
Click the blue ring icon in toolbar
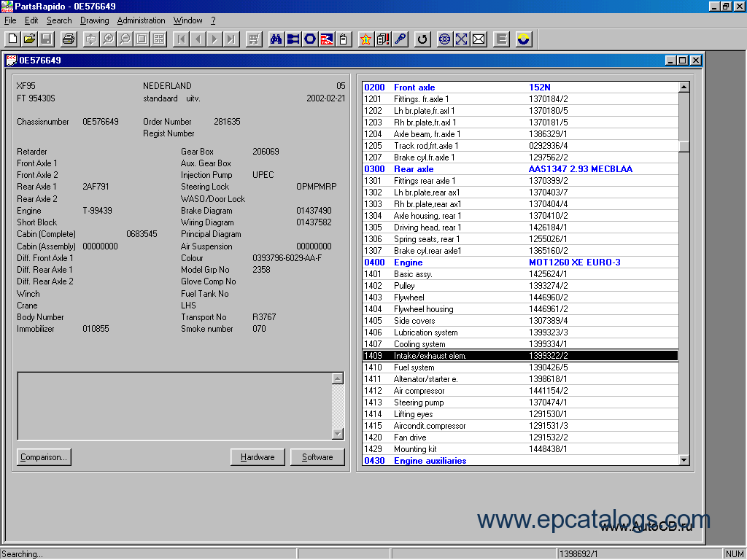point(309,39)
